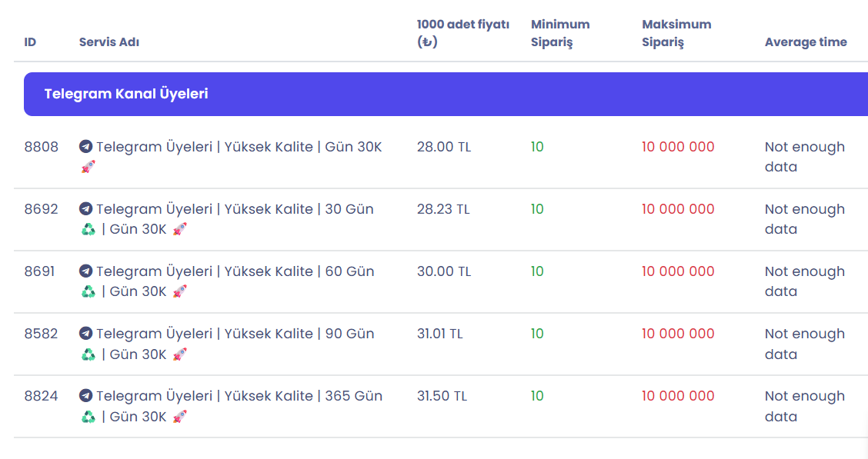Click the rocket emoji in service 8808 row

(x=88, y=167)
